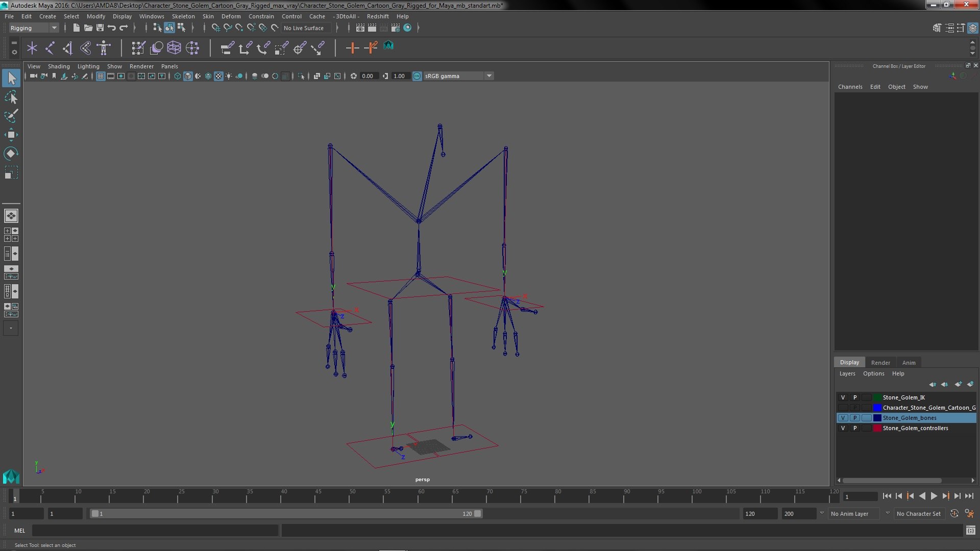980x551 pixels.
Task: Toggle playback P of Stone_Golem_IK layer
Action: pyautogui.click(x=855, y=397)
